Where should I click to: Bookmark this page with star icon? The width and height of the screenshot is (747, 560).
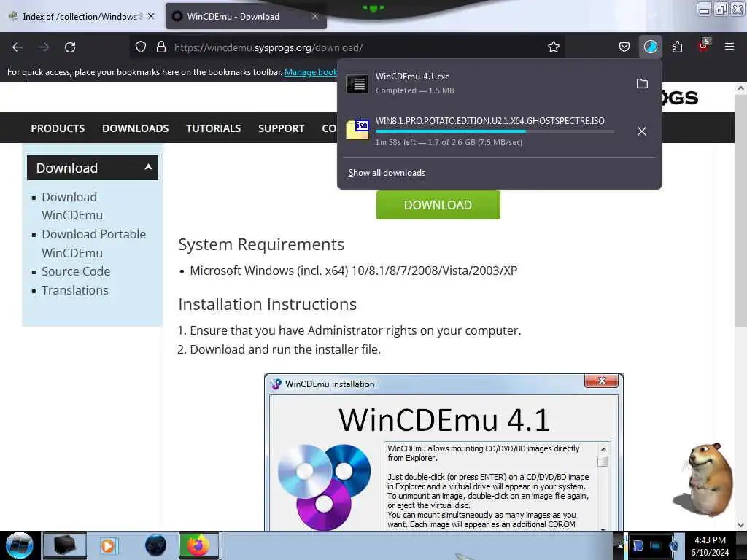click(x=553, y=47)
